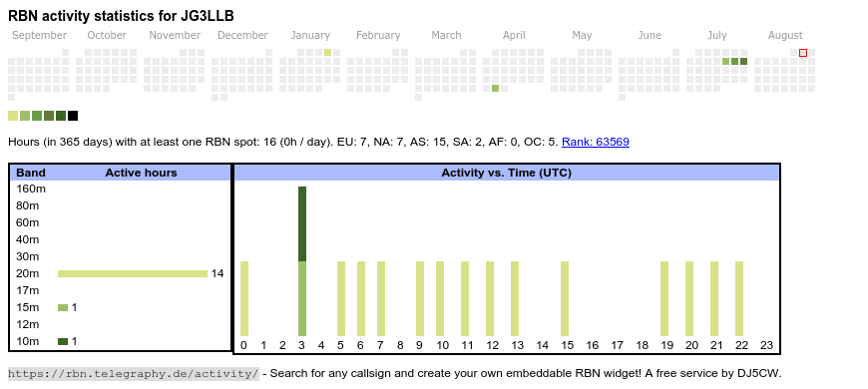Click the hour 16 axis label
This screenshot has height=389, width=868.
[x=593, y=346]
